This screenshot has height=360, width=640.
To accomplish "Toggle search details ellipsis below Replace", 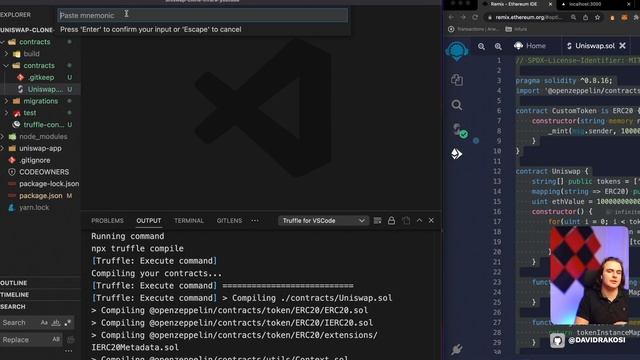I will 69,351.
